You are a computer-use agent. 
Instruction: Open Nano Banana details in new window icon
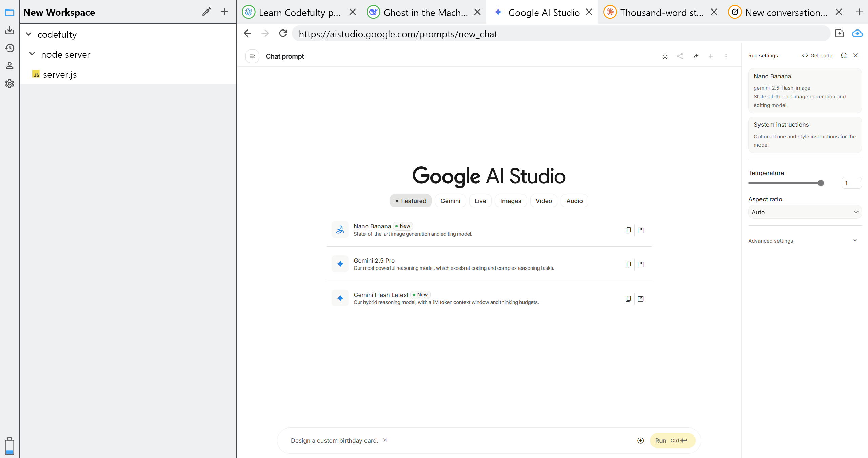tap(640, 230)
